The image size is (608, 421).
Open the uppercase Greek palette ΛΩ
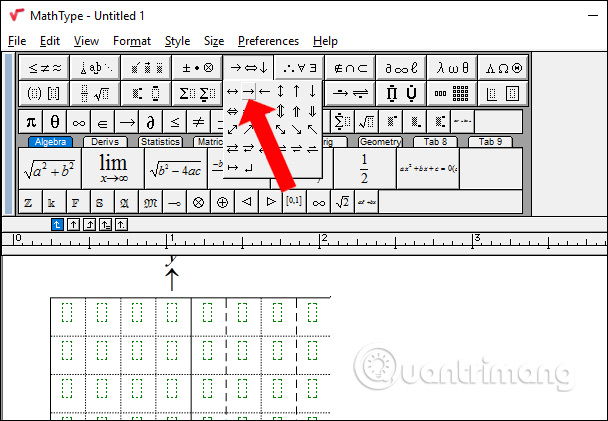tap(503, 68)
